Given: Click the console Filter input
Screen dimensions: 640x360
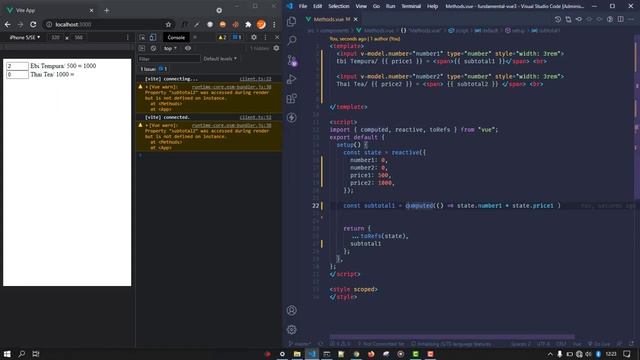Looking at the screenshot, I should point(169,59).
